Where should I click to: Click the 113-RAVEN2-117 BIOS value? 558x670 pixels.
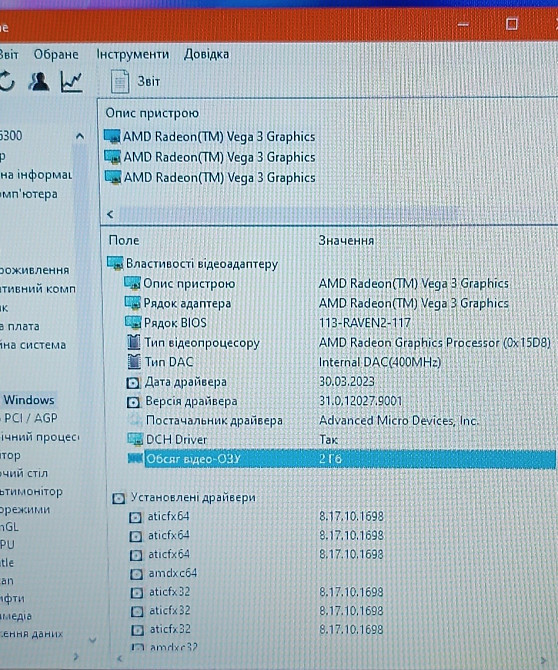coord(364,323)
